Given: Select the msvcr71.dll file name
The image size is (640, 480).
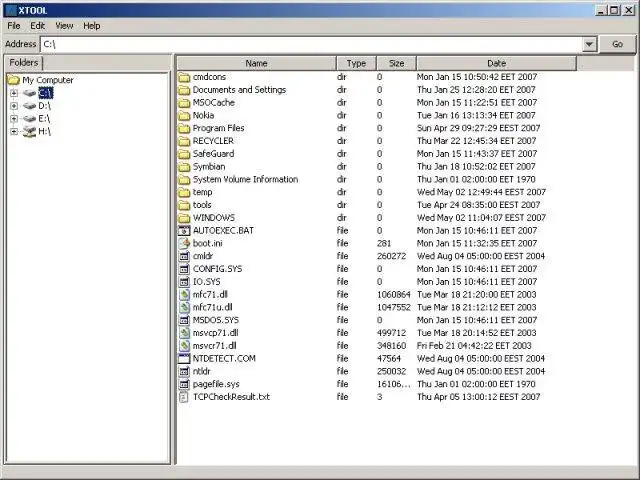Looking at the screenshot, I should [x=214, y=346].
